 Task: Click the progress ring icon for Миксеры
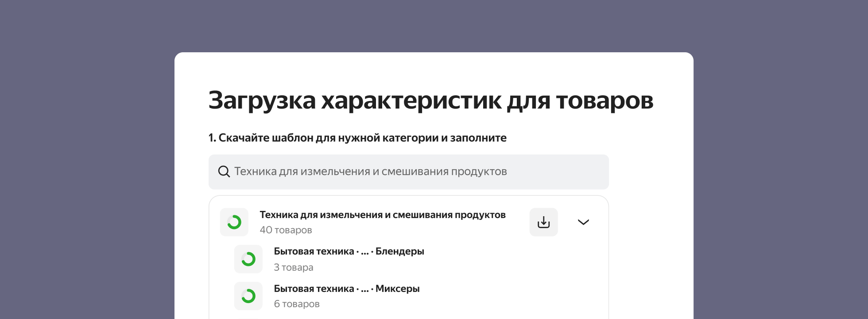(x=248, y=296)
